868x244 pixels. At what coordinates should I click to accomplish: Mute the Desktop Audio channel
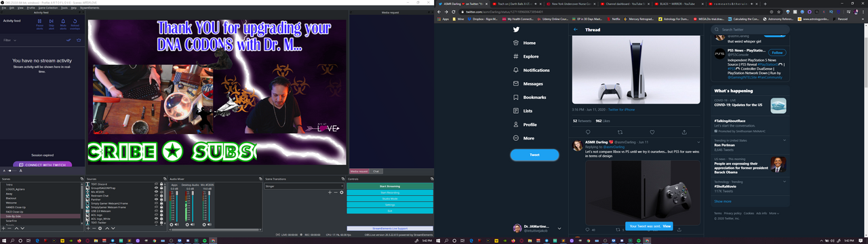(193, 225)
